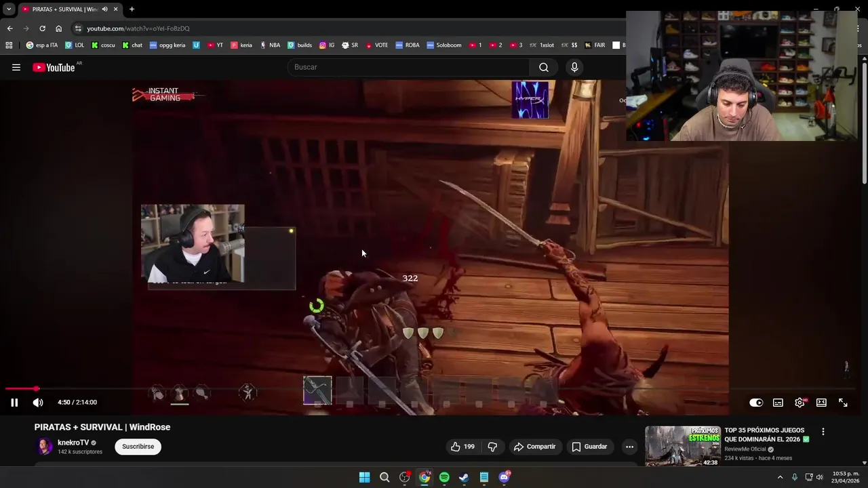The image size is (868, 488).
Task: Open a new browser tab
Action: 132,9
